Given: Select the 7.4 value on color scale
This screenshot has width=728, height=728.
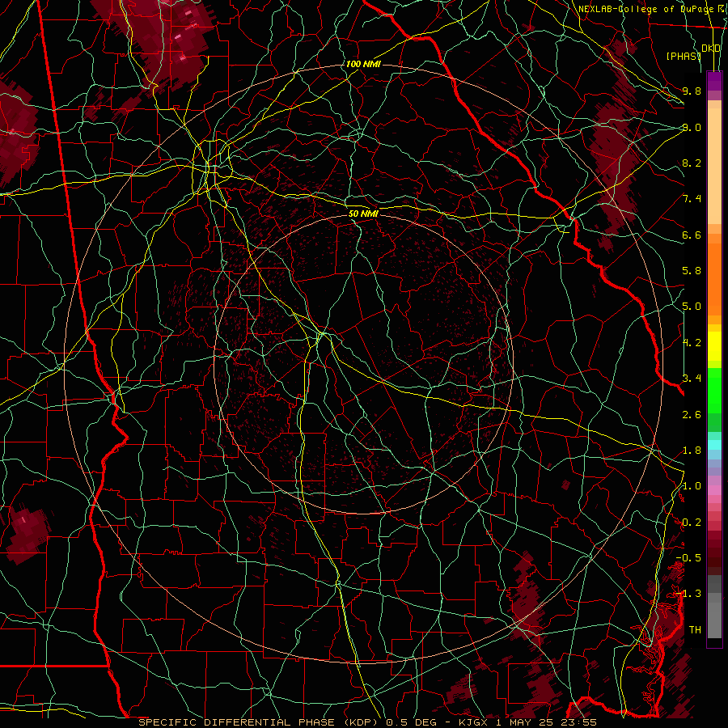Looking at the screenshot, I should click(x=692, y=199).
